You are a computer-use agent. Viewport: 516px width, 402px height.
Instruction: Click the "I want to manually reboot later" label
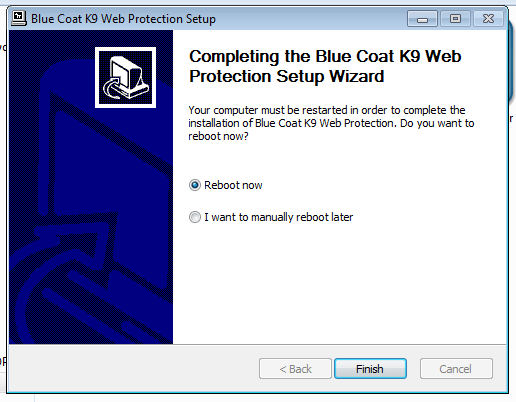point(278,217)
